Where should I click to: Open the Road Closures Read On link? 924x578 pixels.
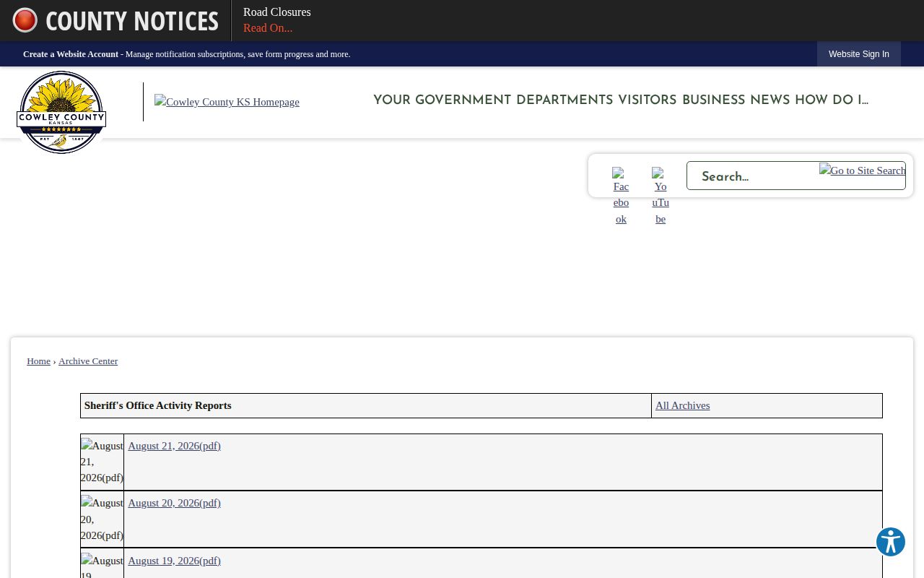[268, 28]
